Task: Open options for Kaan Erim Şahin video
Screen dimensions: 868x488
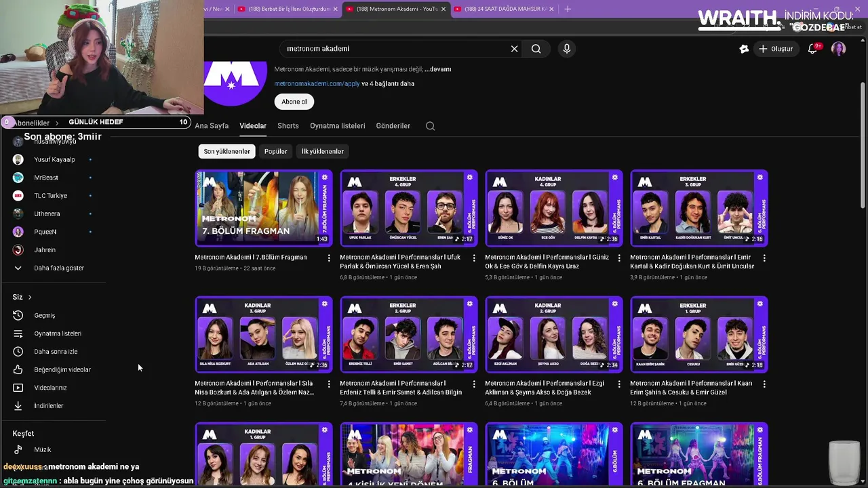Action: click(x=764, y=384)
